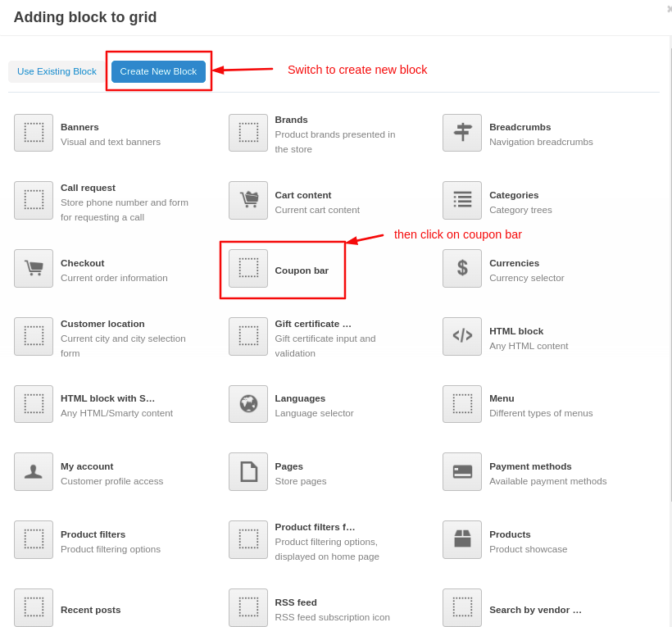Add the Coupon bar block icon
672x627 pixels.
tap(248, 268)
